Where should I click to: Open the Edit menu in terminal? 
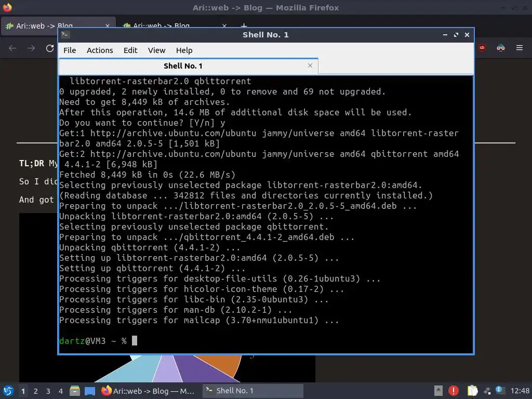[x=130, y=50]
